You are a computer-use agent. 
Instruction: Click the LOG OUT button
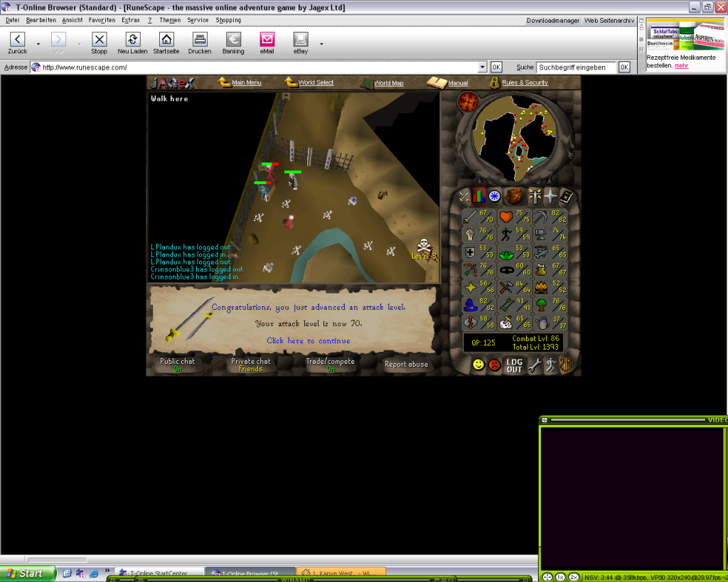pos(515,365)
